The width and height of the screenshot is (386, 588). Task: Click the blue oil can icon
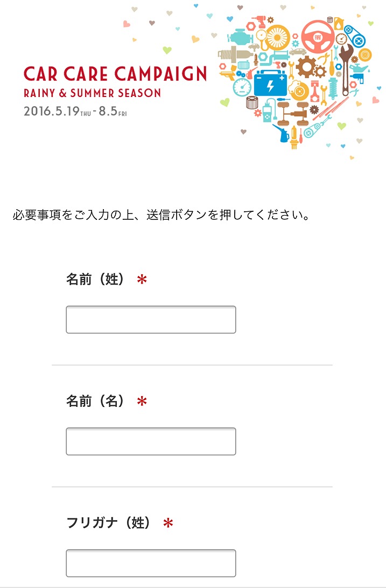[x=282, y=134]
